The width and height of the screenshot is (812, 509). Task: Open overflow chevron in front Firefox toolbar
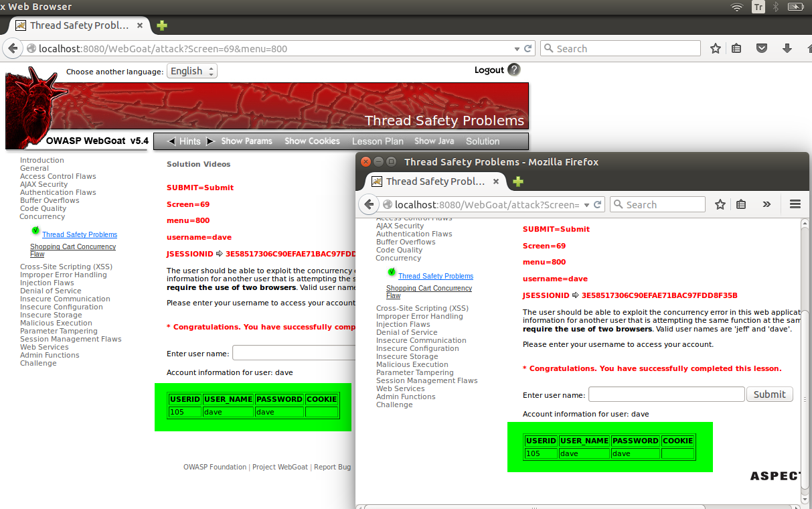tap(767, 204)
